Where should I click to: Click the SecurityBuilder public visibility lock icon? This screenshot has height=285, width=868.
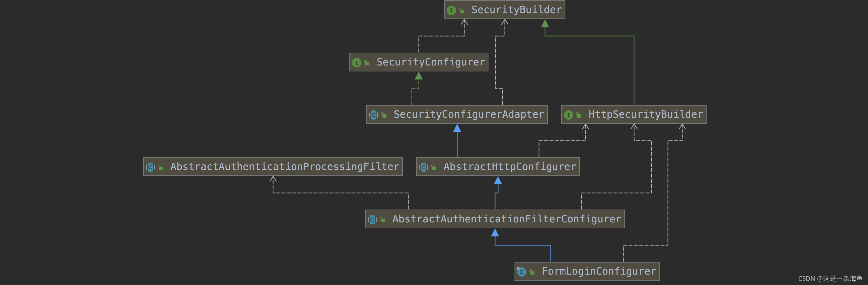[x=462, y=11]
